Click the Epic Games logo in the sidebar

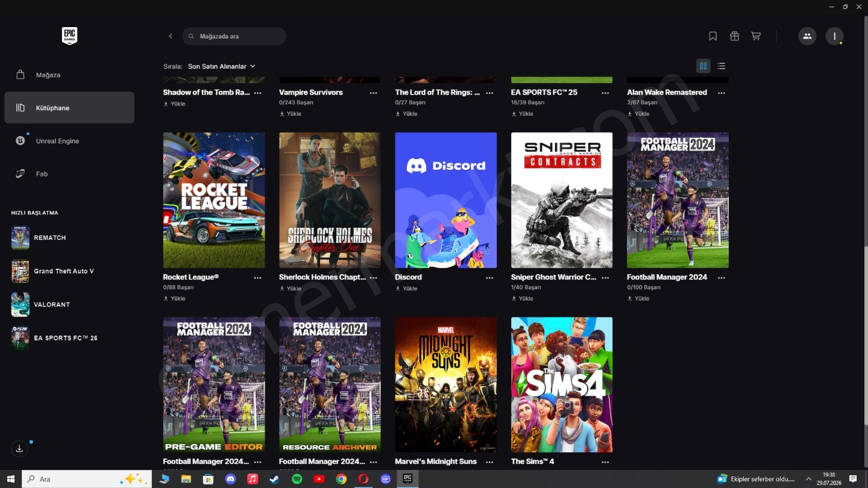pos(69,36)
